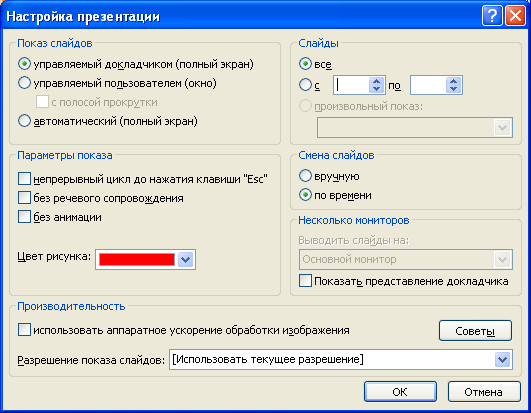Select the 'с' slide range radio button
Image resolution: width=531 pixels, height=413 pixels.
click(305, 85)
